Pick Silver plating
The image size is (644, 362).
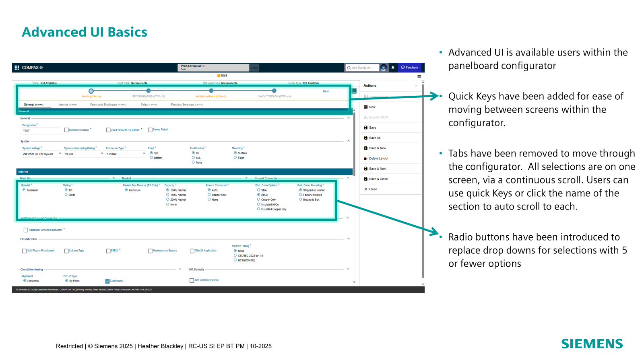point(66,195)
